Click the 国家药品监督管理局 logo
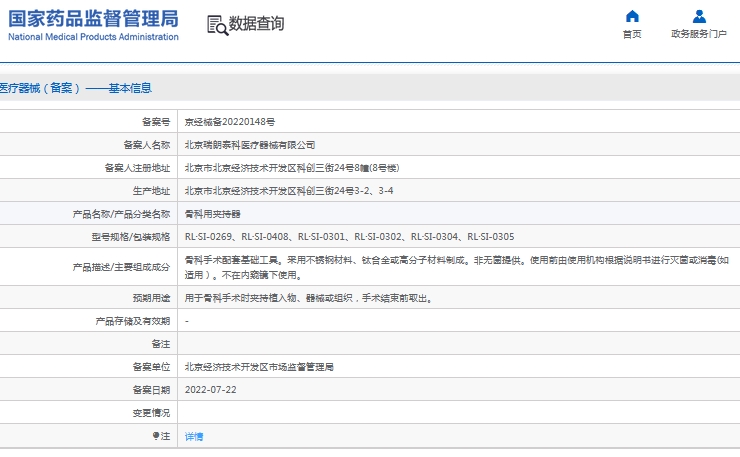 click(x=93, y=18)
